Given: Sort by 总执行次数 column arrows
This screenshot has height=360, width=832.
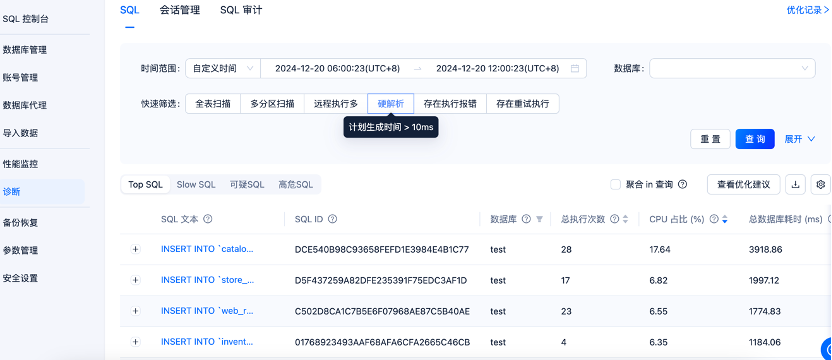Looking at the screenshot, I should pyautogui.click(x=626, y=219).
